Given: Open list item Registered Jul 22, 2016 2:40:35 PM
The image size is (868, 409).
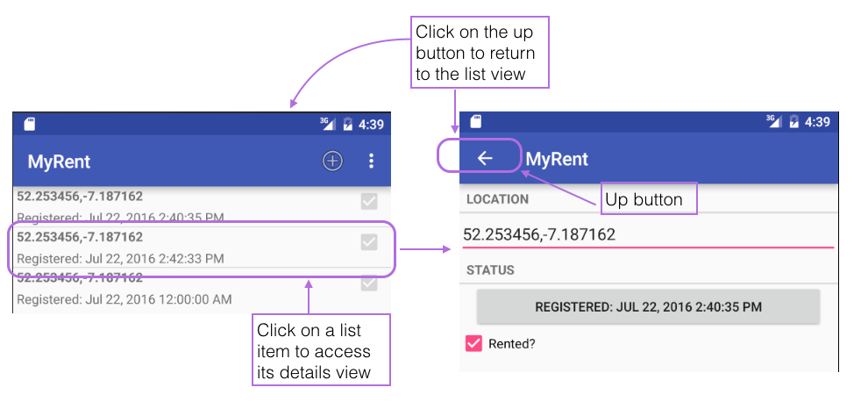Looking at the screenshot, I should coord(202,207).
